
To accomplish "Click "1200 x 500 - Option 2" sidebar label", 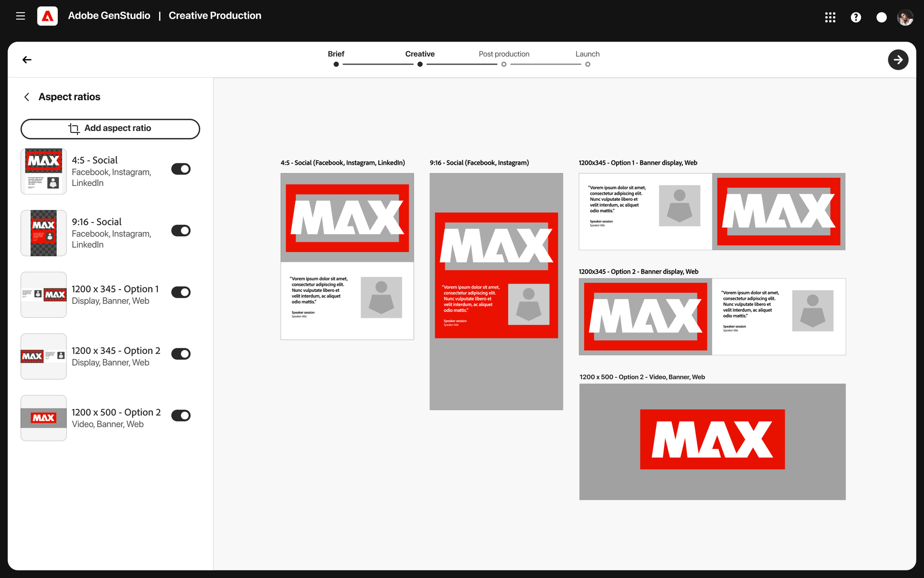I will pyautogui.click(x=116, y=412).
